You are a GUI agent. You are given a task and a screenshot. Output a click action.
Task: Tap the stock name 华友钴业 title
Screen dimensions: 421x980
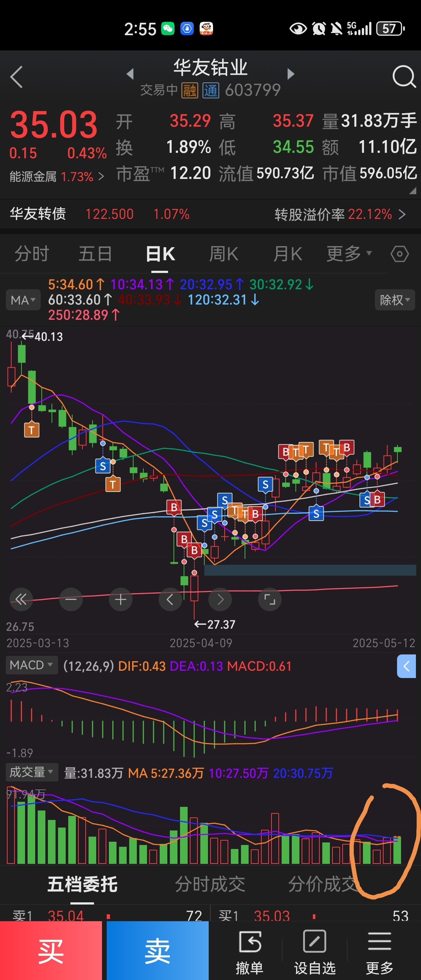coord(210,68)
